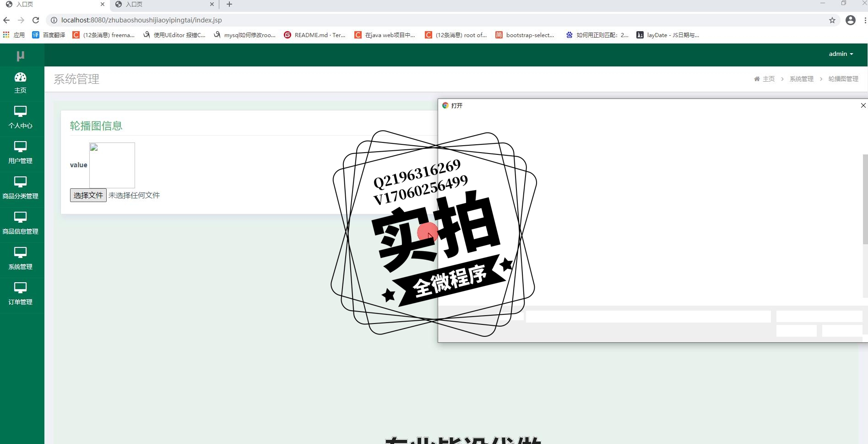The width and height of the screenshot is (868, 444).
Task: Click the μ logo at the sidebar top
Action: coord(20,55)
